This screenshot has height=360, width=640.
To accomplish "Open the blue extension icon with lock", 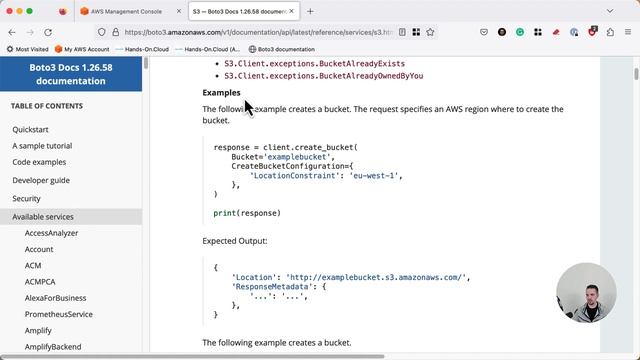I will (574, 32).
